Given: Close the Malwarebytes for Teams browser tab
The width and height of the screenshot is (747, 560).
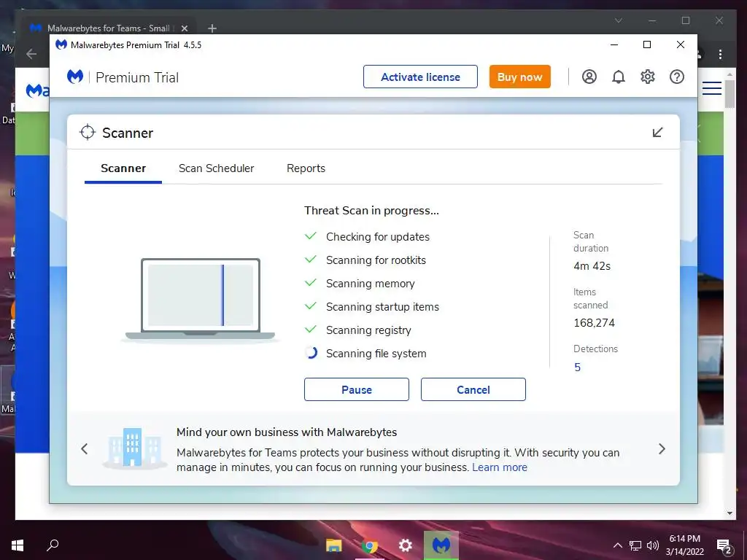Looking at the screenshot, I should (x=185, y=28).
